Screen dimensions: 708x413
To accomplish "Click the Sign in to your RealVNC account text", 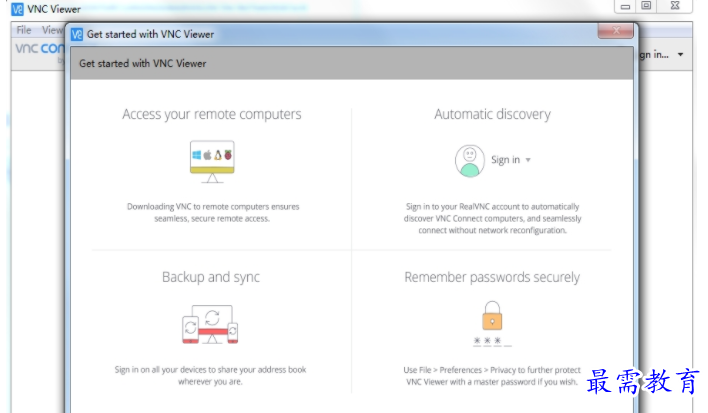I will click(x=492, y=218).
